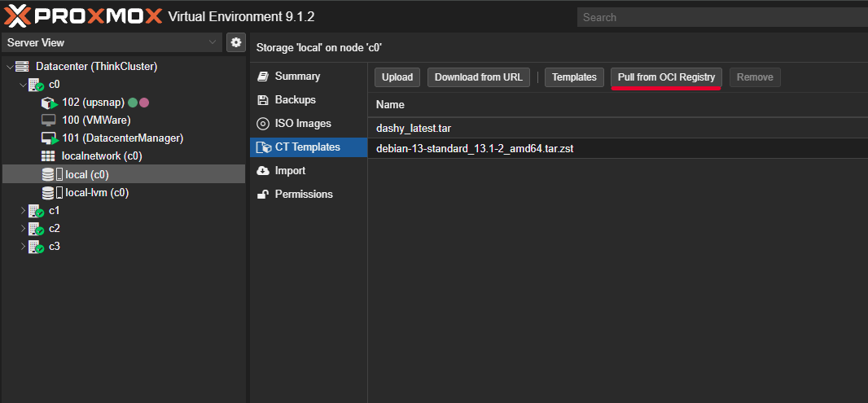Screen dimensions: 868x403
Task: Select the localnetwork (c0) grid icon
Action: [49, 156]
